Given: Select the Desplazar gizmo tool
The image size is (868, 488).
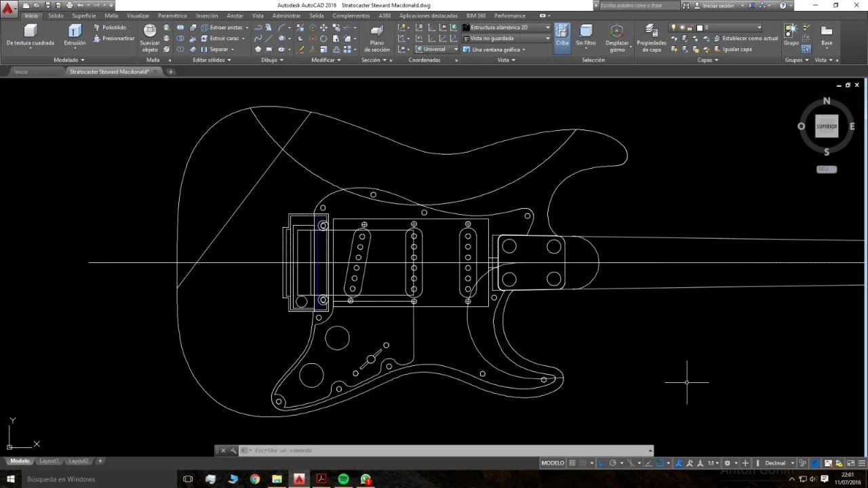Looking at the screenshot, I should [x=616, y=38].
